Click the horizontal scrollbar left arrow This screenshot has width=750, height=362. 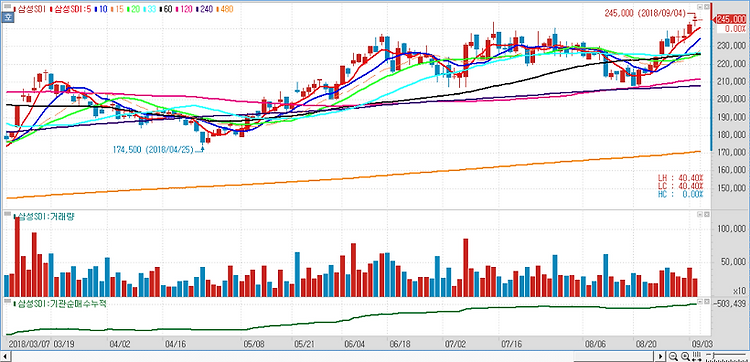point(5,357)
